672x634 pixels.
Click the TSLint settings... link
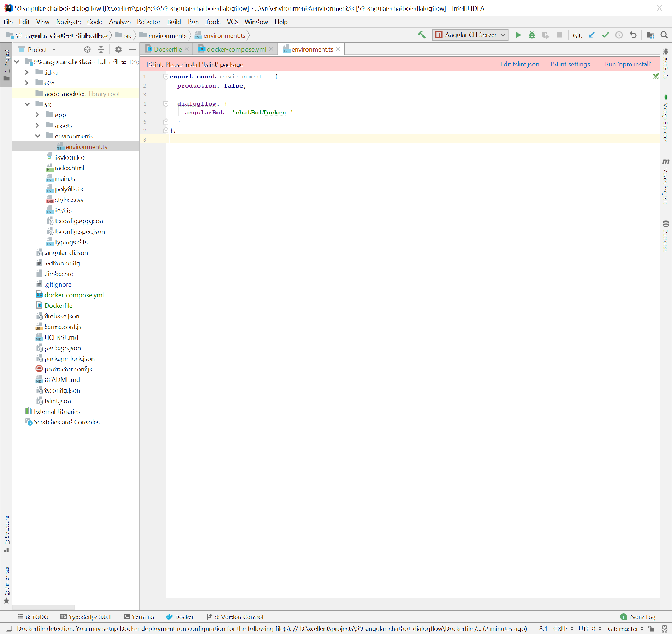point(572,64)
